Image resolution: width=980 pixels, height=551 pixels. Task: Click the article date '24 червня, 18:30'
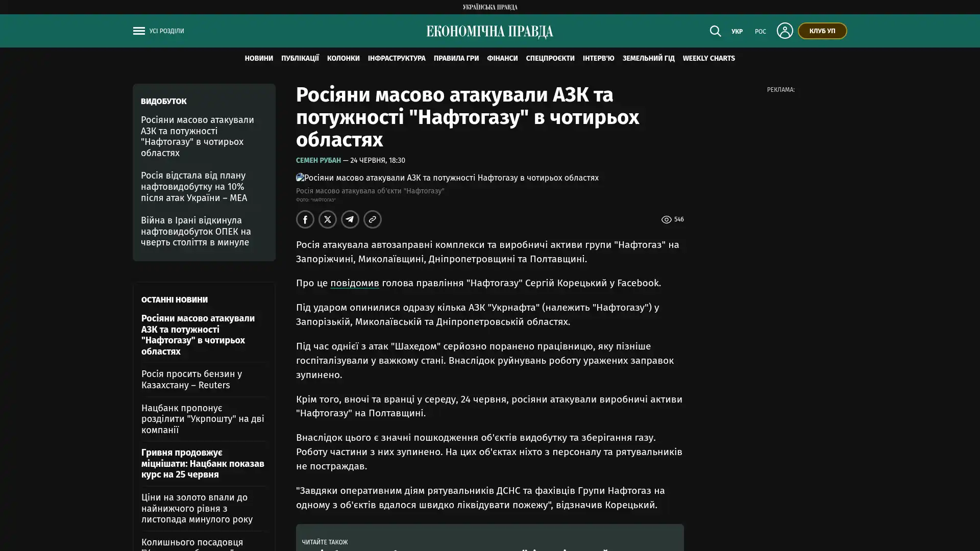click(378, 161)
